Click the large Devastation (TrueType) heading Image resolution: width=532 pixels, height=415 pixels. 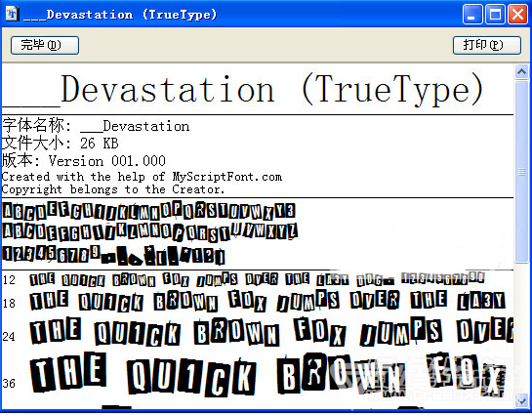(x=243, y=90)
